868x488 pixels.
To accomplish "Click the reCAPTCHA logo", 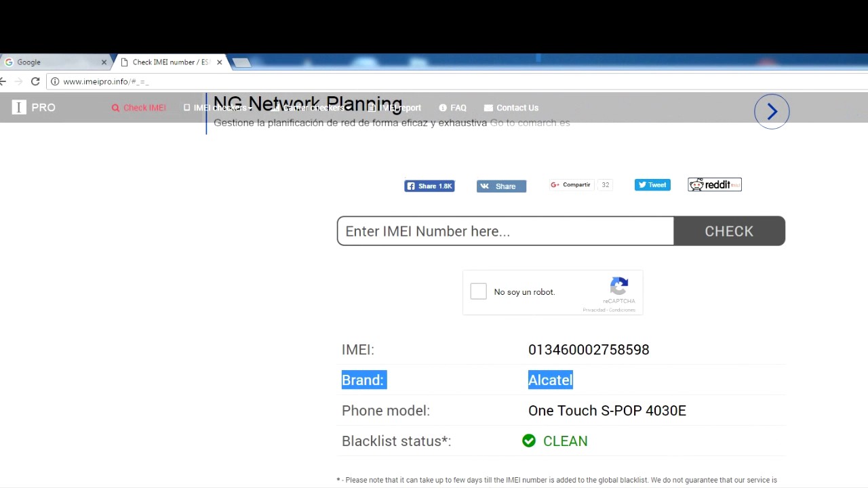I will pos(618,285).
